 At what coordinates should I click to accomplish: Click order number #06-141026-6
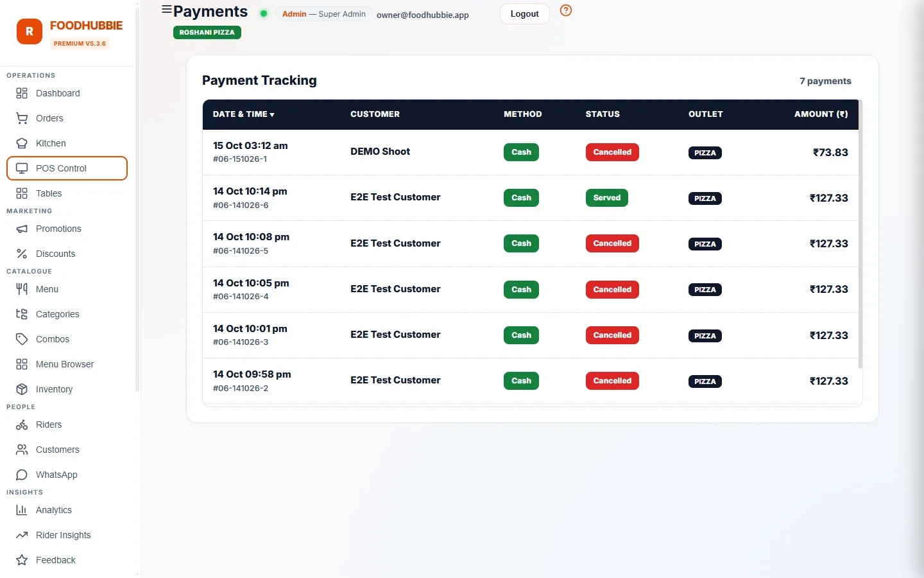point(241,206)
